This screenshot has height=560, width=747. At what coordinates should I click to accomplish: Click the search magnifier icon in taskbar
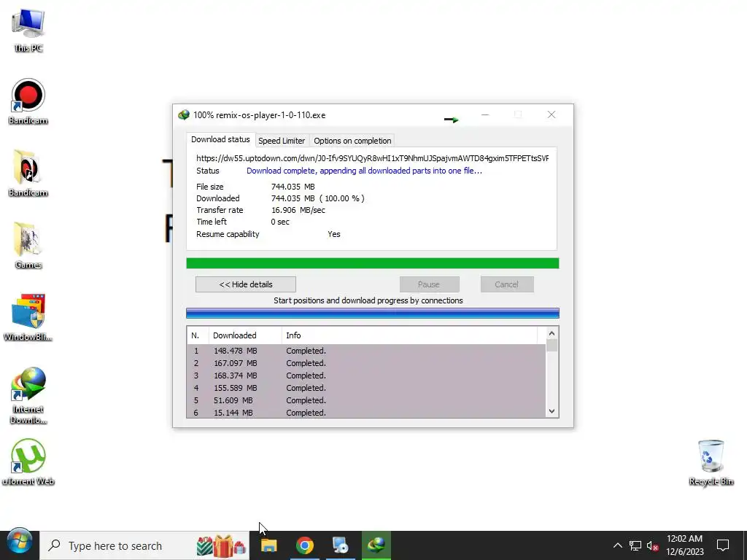[x=54, y=545]
